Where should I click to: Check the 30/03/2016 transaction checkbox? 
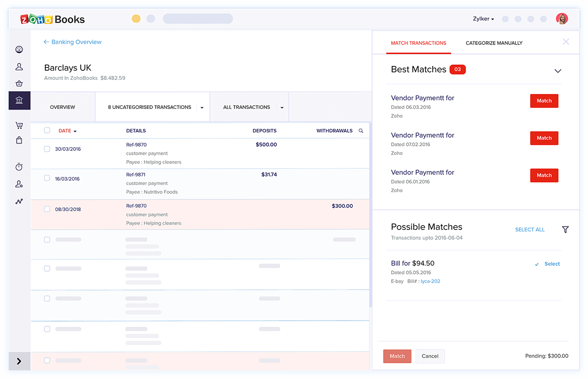click(47, 149)
